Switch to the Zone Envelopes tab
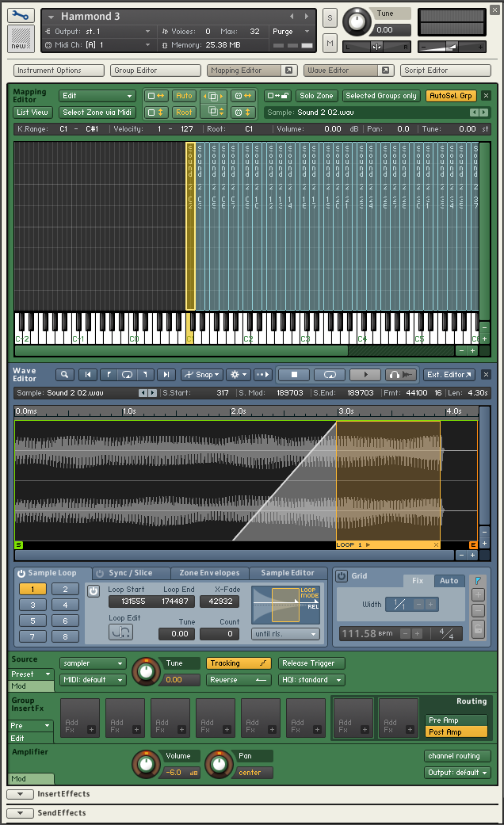This screenshot has width=504, height=825. [x=209, y=573]
